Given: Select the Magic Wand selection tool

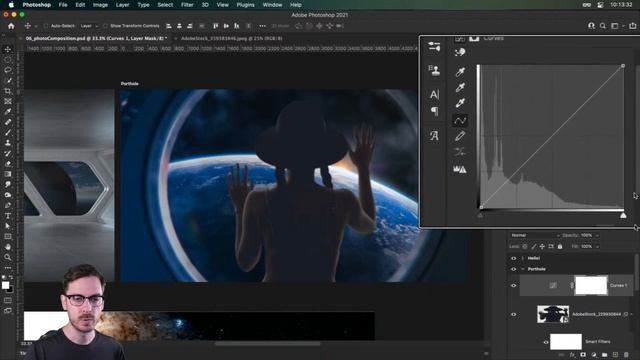Looking at the screenshot, I should (x=8, y=80).
